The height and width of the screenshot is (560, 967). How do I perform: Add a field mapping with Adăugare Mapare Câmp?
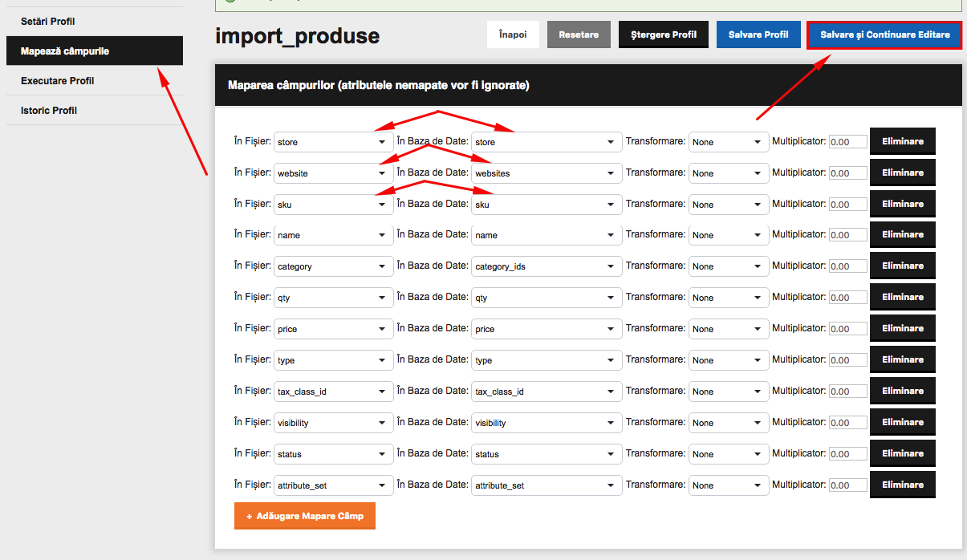305,516
